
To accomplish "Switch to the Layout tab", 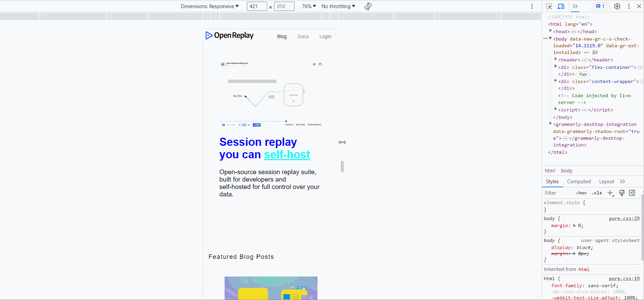I will click(x=607, y=182).
